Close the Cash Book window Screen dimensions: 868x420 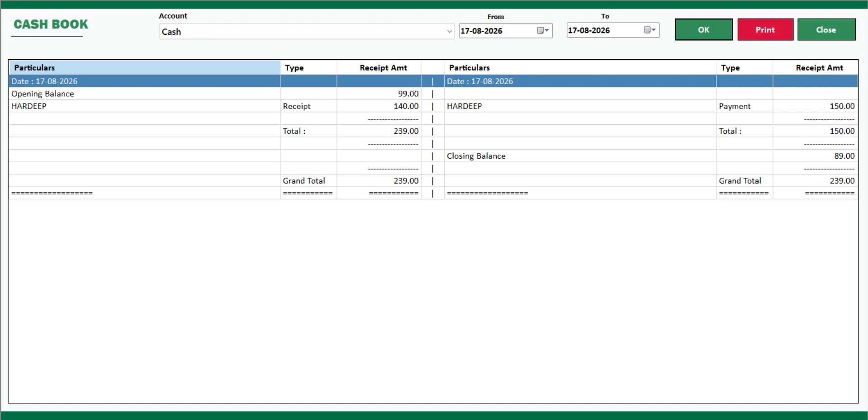(826, 30)
